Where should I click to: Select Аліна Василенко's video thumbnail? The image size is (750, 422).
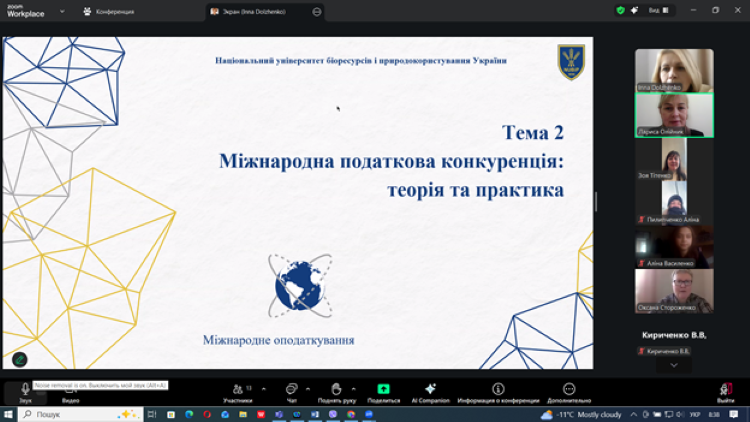click(x=674, y=247)
